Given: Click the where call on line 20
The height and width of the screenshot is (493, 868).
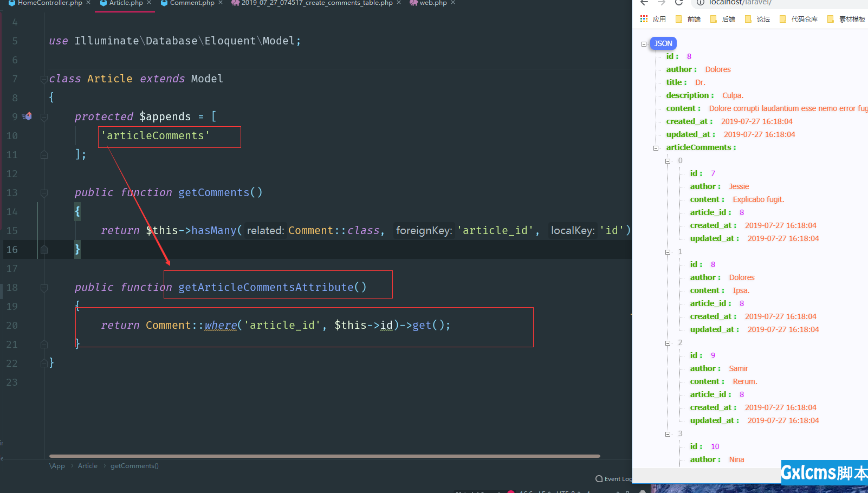Looking at the screenshot, I should click(221, 325).
